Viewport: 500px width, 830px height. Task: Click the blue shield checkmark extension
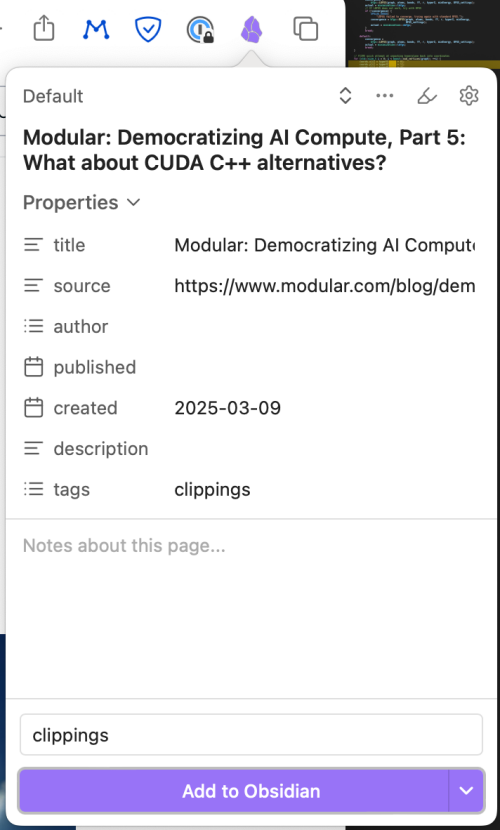click(148, 29)
